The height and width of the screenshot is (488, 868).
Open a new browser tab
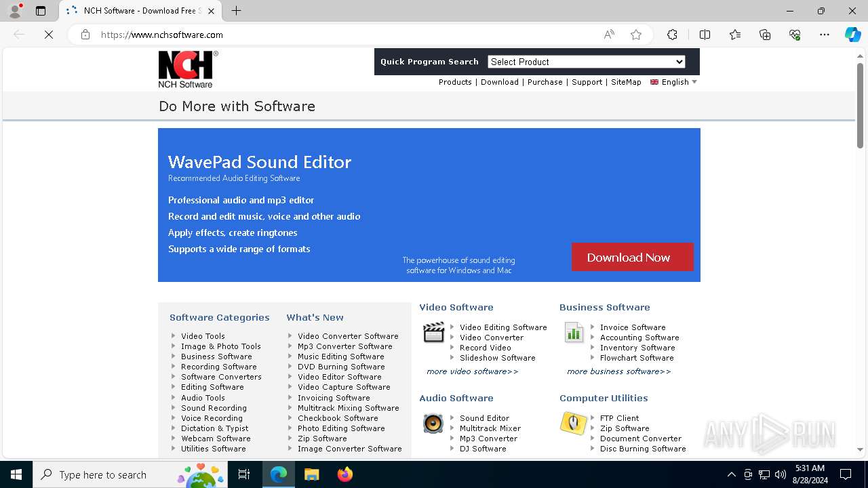tap(236, 11)
